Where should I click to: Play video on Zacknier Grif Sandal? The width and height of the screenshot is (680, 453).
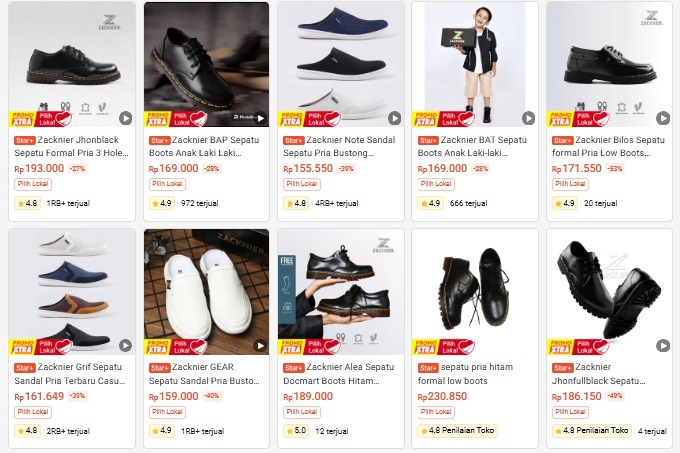(125, 345)
